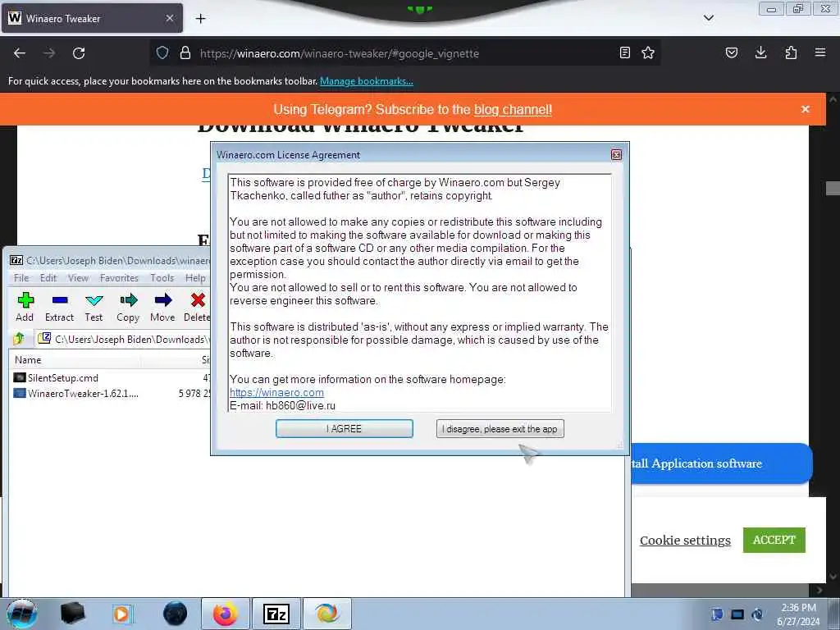
Task: Open the Telegram blog channel link
Action: coord(513,109)
